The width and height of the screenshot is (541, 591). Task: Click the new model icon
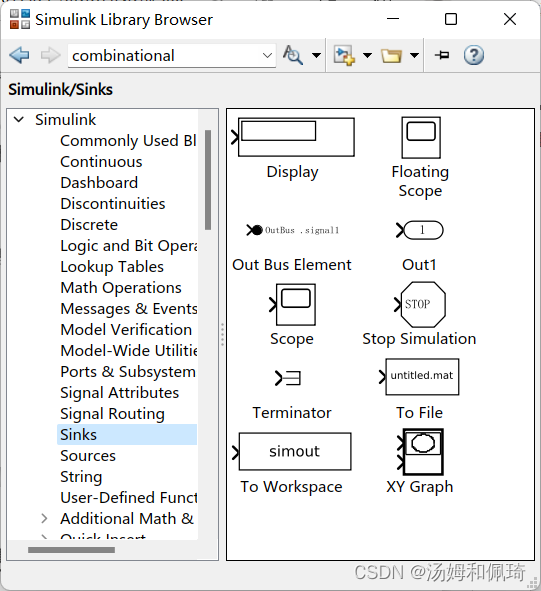(344, 55)
